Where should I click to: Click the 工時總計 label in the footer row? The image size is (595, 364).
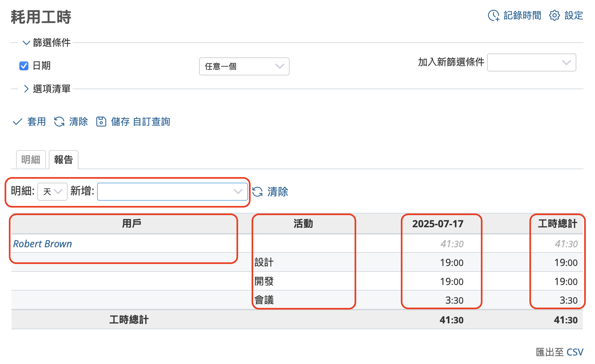point(129,320)
